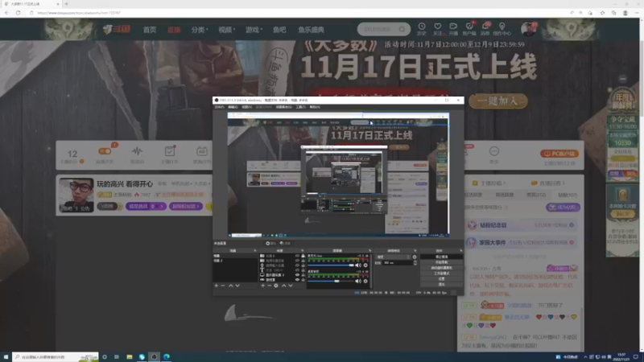644x362 pixels.
Task: Add a new source with plus icon
Action: pyautogui.click(x=263, y=286)
